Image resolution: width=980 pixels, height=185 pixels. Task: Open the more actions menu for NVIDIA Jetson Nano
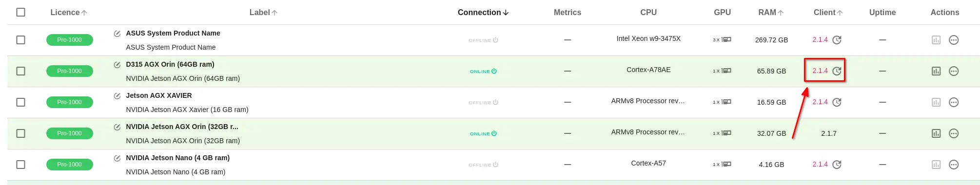(x=954, y=165)
